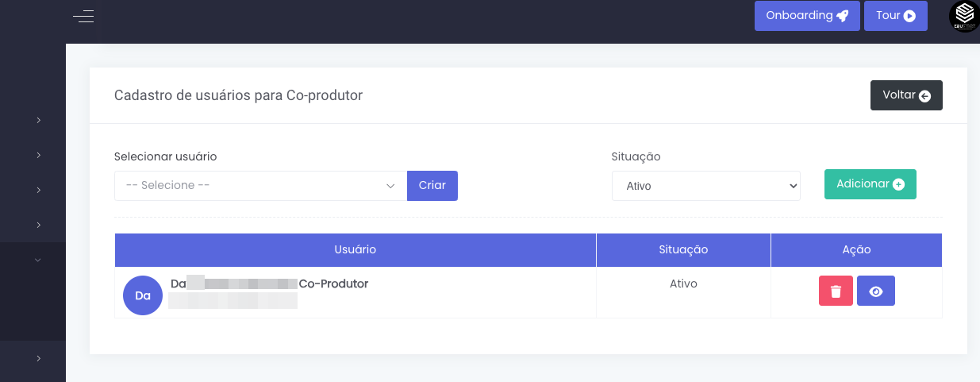The width and height of the screenshot is (980, 382).
Task: Start the Tour with play button
Action: 895,16
